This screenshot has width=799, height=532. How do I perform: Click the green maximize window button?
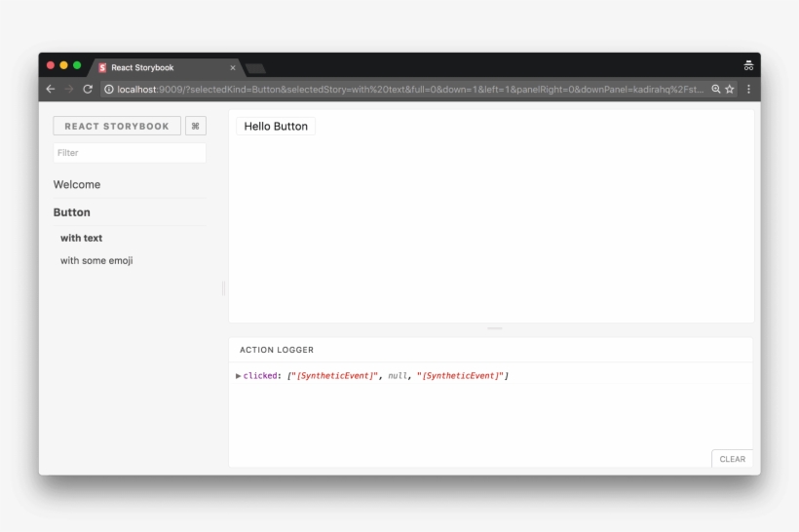click(x=77, y=65)
